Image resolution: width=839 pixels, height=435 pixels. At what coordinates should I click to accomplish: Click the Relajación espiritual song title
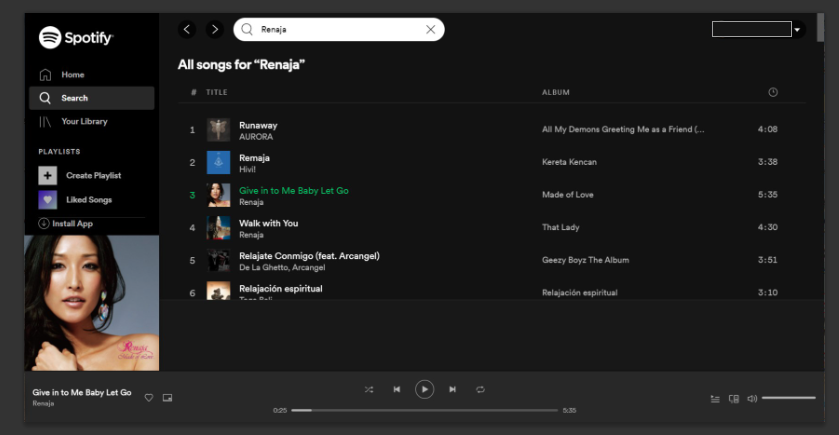(x=280, y=288)
